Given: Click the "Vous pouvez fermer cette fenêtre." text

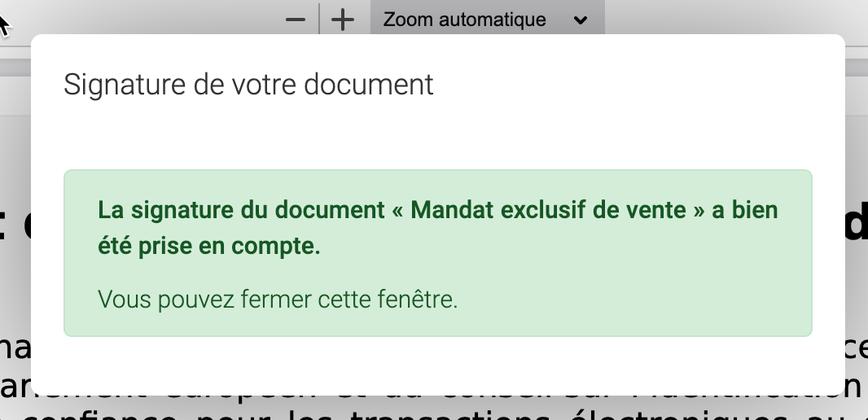Looking at the screenshot, I should coord(278,299).
